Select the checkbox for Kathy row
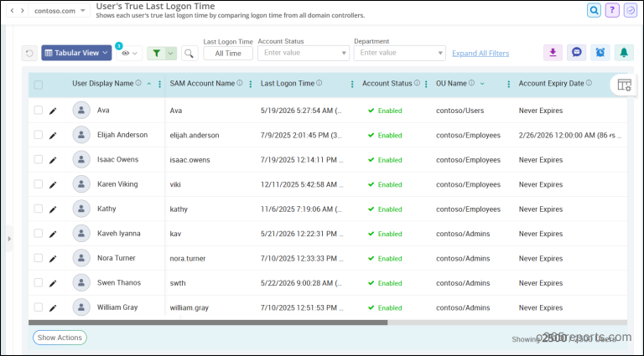The image size is (644, 356). pos(39,209)
